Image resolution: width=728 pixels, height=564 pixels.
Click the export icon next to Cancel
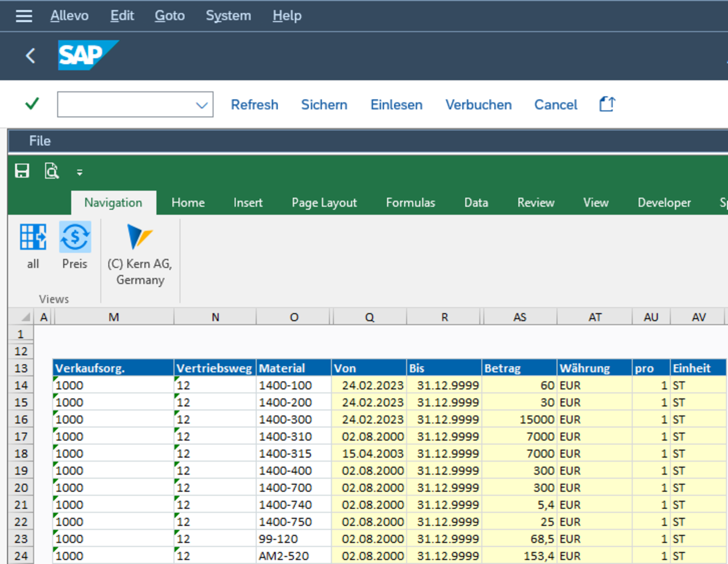coord(607,104)
